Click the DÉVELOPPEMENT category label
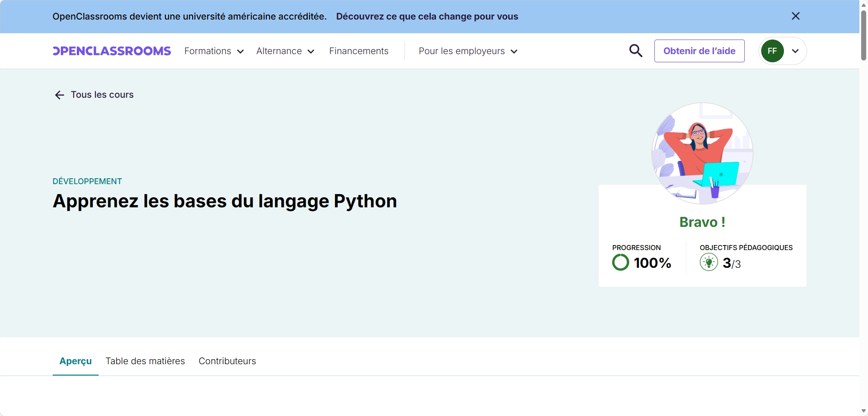Screen dimensions: 868x416 pos(87,181)
